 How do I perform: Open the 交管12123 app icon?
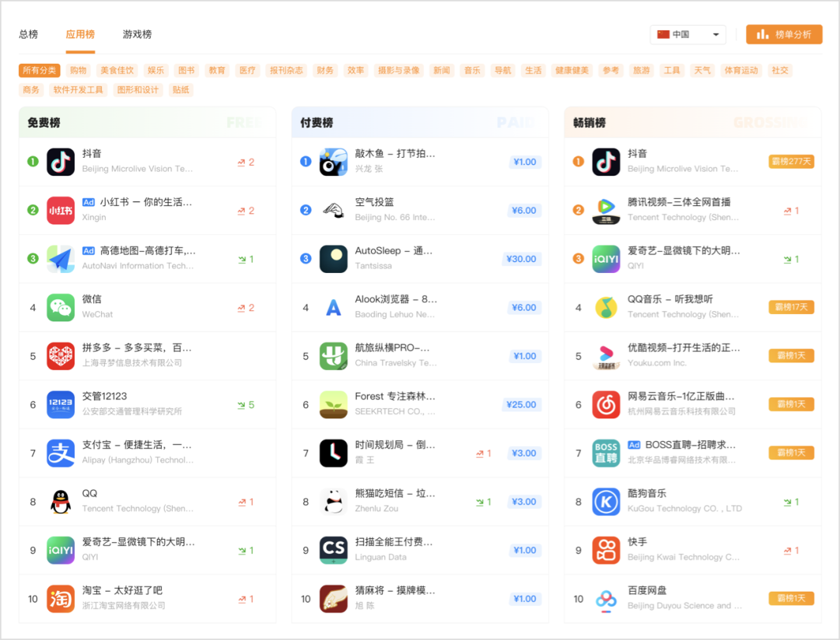click(61, 405)
